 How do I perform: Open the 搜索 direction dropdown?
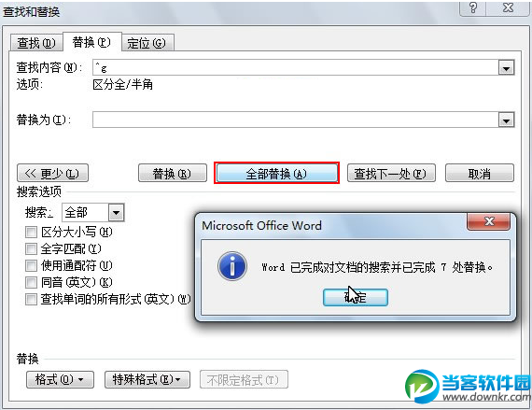click(x=116, y=213)
